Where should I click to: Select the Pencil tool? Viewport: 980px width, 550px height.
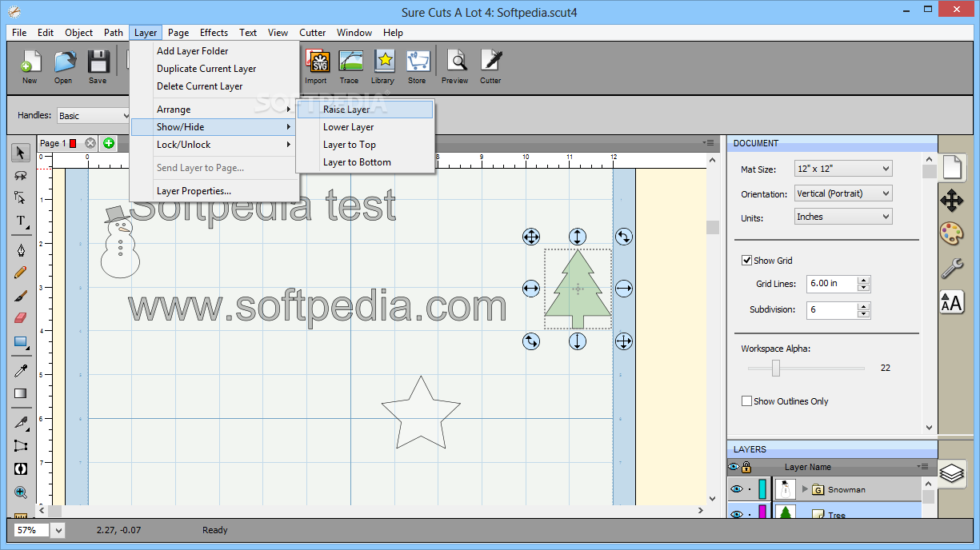[21, 272]
